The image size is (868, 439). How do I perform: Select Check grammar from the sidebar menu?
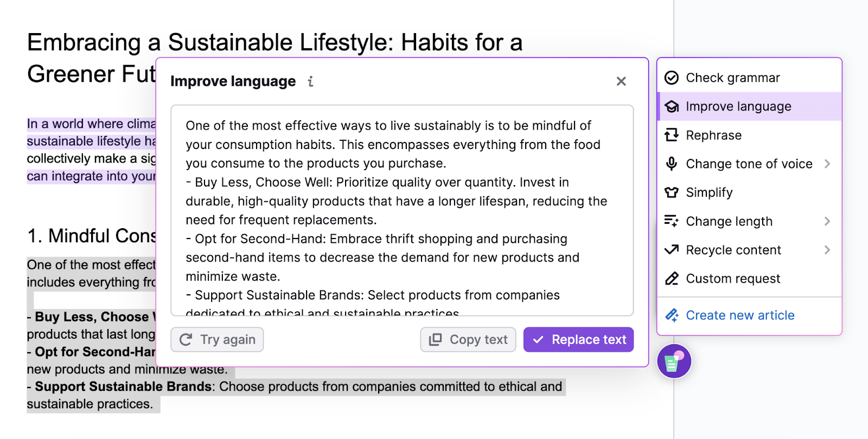tap(732, 78)
